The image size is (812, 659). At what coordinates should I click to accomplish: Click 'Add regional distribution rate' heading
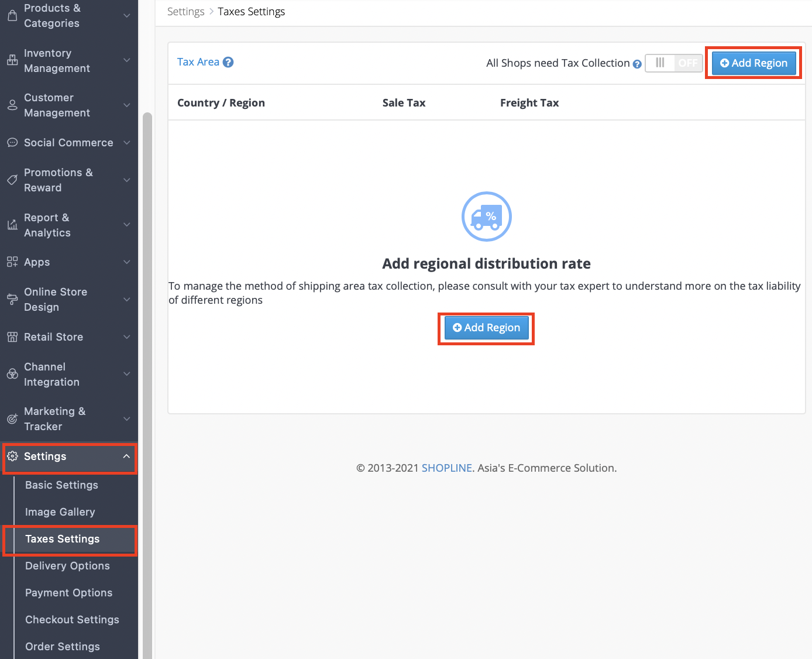tap(486, 264)
